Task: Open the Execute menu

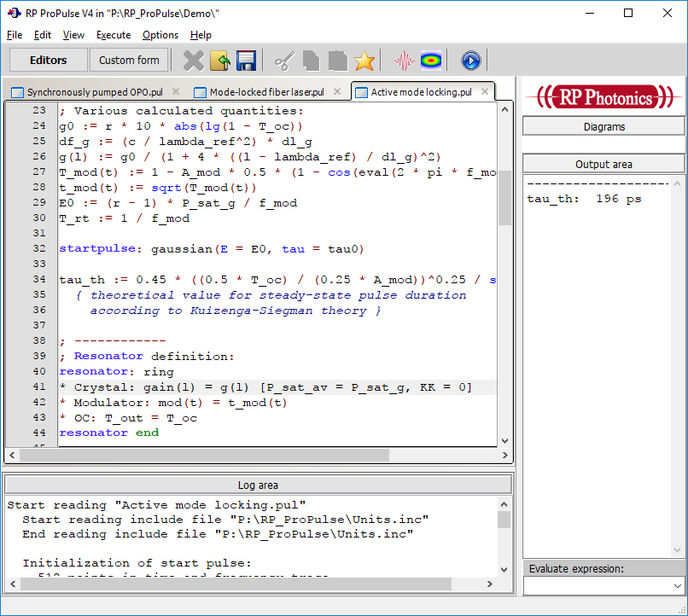Action: point(114,35)
